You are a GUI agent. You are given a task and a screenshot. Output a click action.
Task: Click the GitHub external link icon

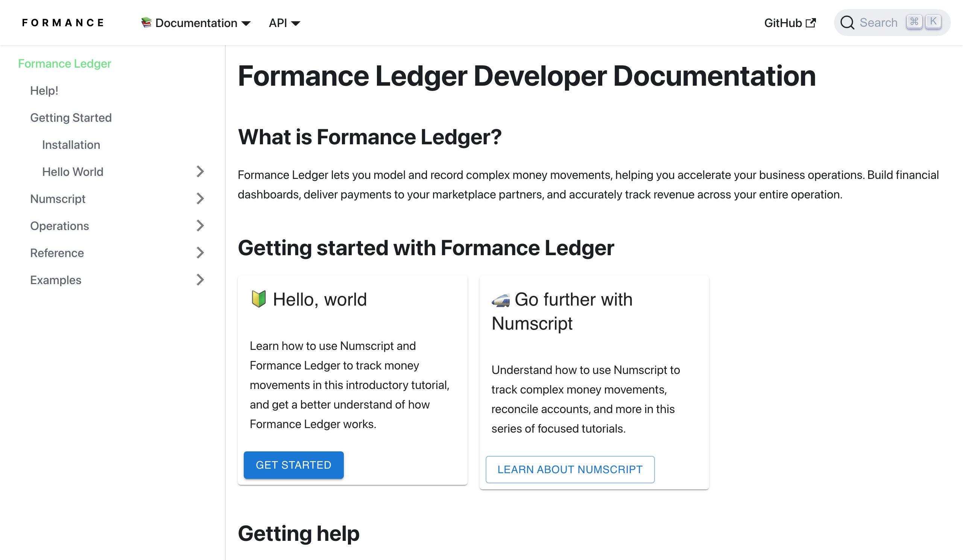(811, 23)
